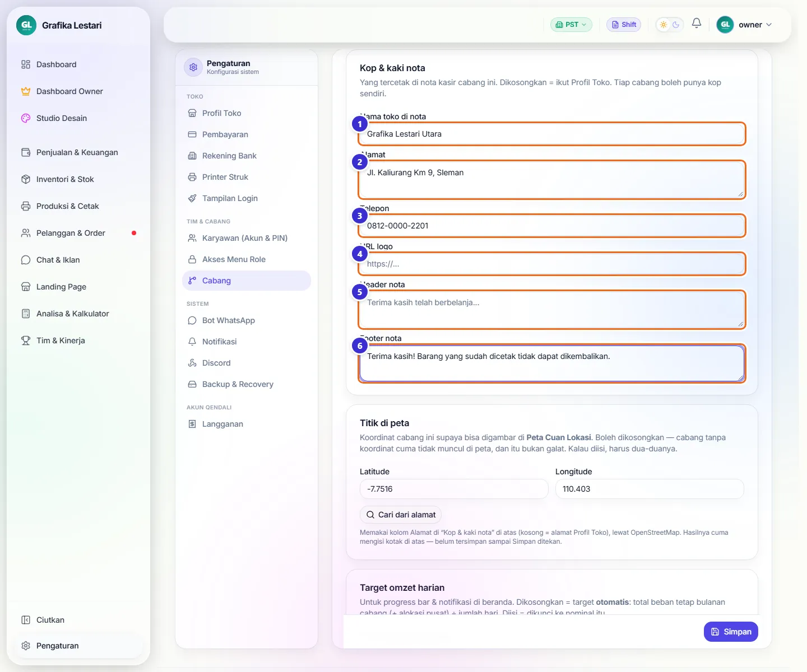Click into the URL logo field

[x=552, y=264]
